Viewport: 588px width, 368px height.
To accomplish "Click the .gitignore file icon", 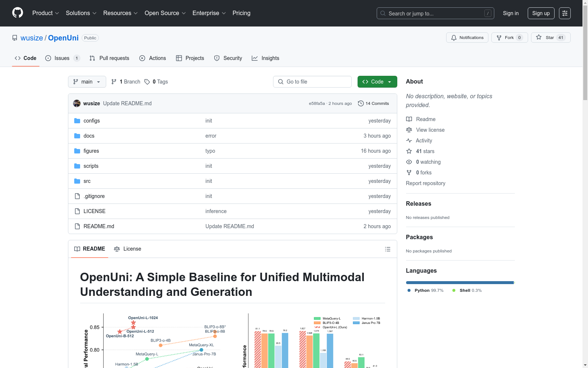I will click(x=77, y=196).
